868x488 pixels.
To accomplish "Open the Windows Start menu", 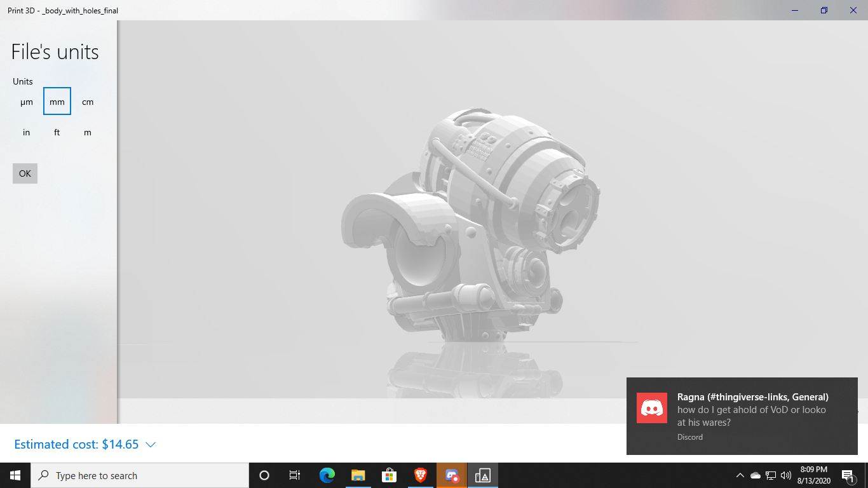I will click(x=15, y=475).
